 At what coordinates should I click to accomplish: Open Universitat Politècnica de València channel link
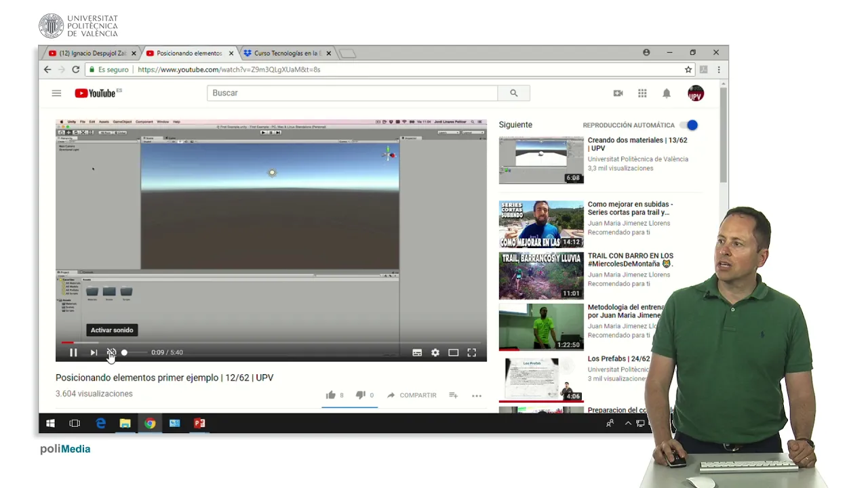pos(637,159)
